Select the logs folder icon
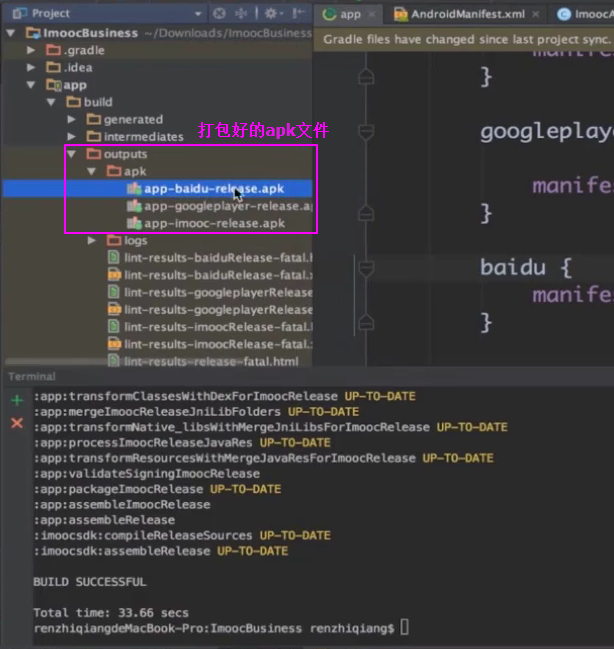The image size is (614, 649). [x=114, y=240]
